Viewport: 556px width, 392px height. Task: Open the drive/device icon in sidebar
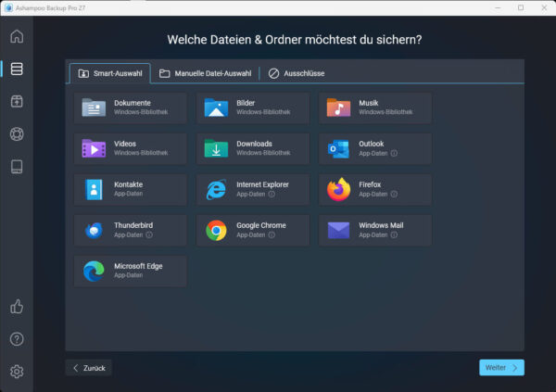pos(17,167)
